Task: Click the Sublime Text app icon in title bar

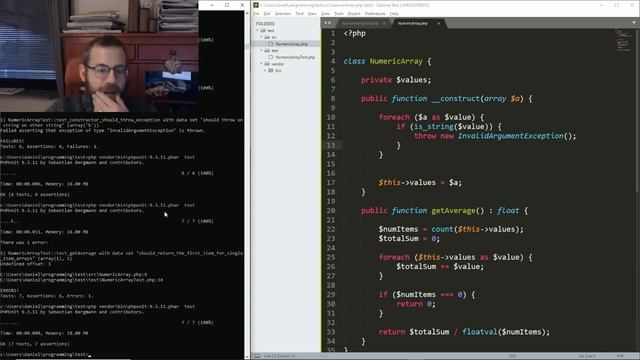Action: pos(256,5)
